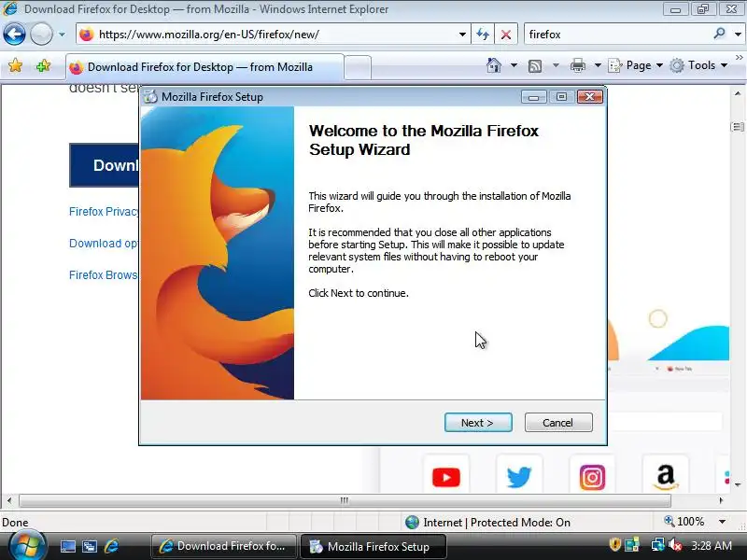Viewport: 747px width, 560px height.
Task: Click the Print icon in toolbar
Action: pyautogui.click(x=578, y=65)
